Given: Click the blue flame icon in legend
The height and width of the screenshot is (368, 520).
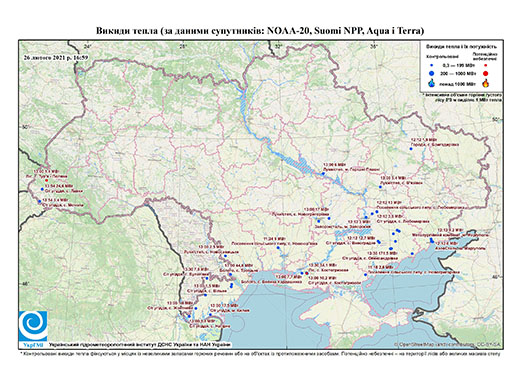Looking at the screenshot, I should [431, 83].
